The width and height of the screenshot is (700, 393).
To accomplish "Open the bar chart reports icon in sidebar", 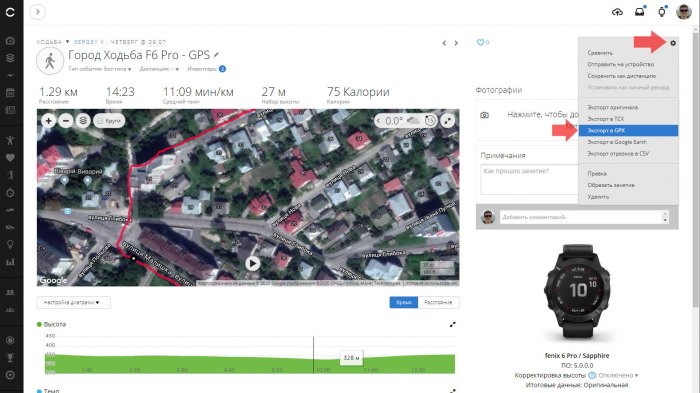I will coord(10,262).
